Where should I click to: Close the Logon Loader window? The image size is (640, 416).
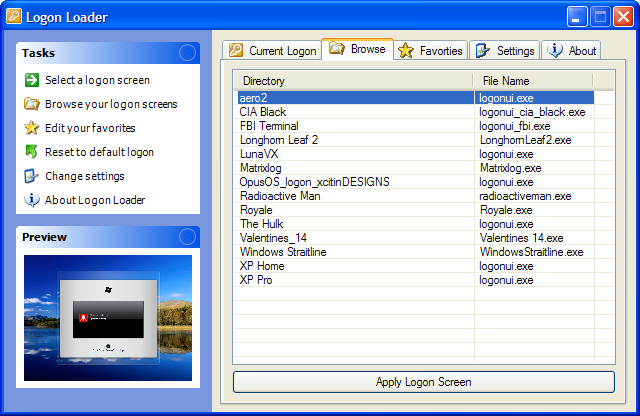(623, 17)
